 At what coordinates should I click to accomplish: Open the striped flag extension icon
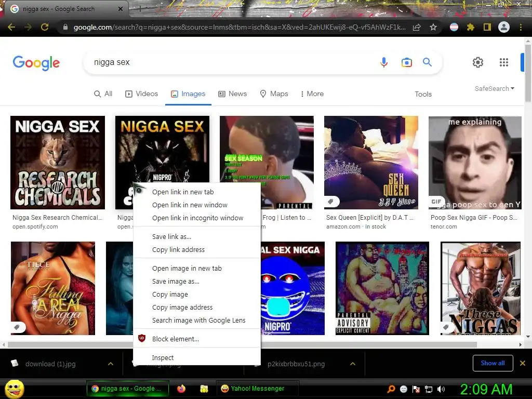click(454, 27)
